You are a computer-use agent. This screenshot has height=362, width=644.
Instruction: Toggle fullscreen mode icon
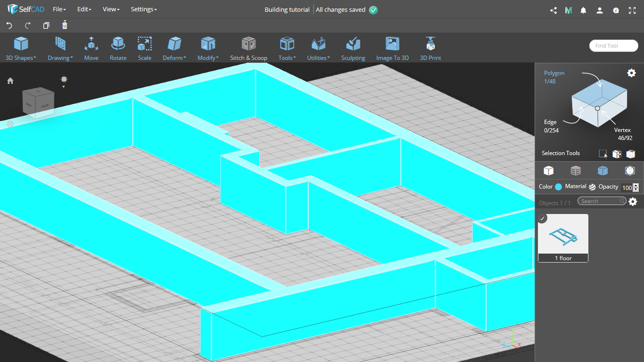coord(632,10)
